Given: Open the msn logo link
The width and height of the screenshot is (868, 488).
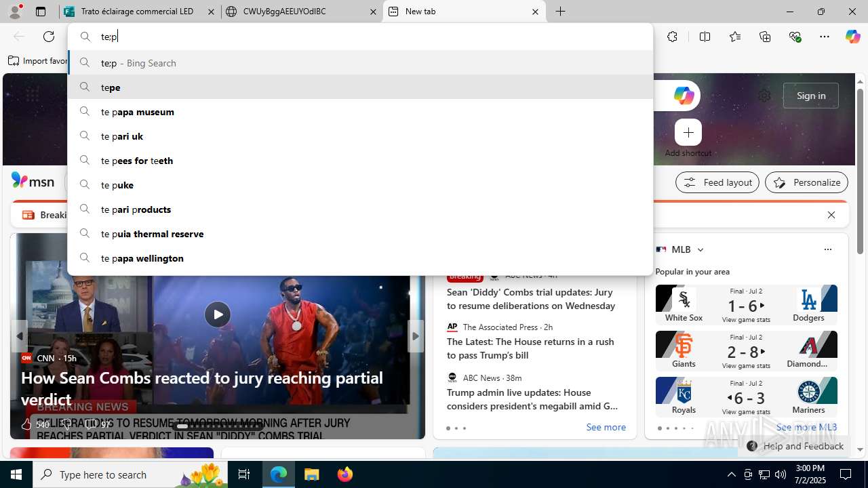Looking at the screenshot, I should click(x=33, y=181).
